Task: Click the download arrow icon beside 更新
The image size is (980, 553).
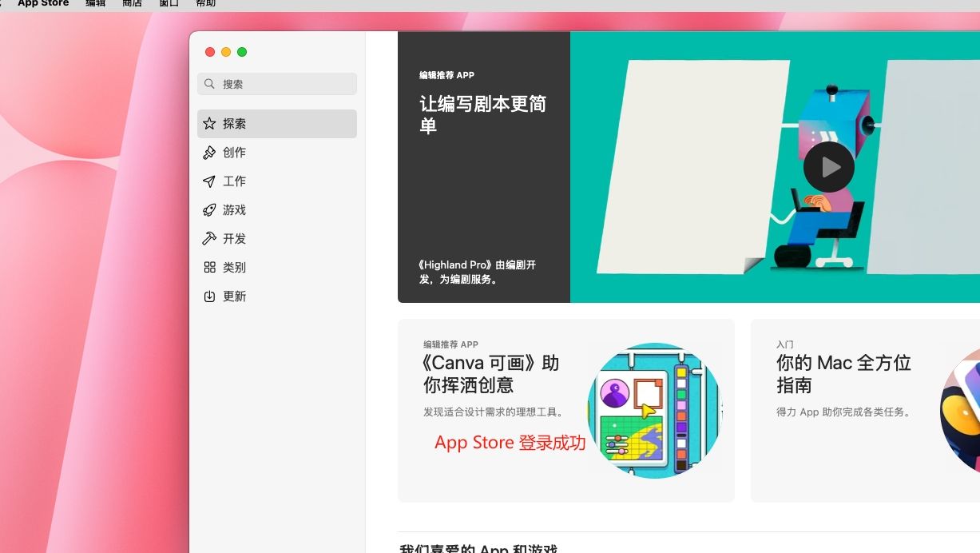Action: pos(209,296)
